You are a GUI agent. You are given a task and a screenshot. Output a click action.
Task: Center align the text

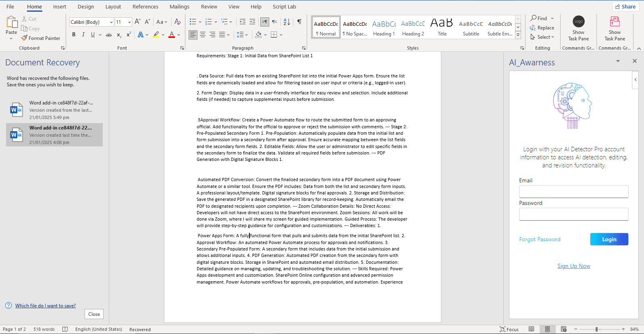tap(203, 35)
